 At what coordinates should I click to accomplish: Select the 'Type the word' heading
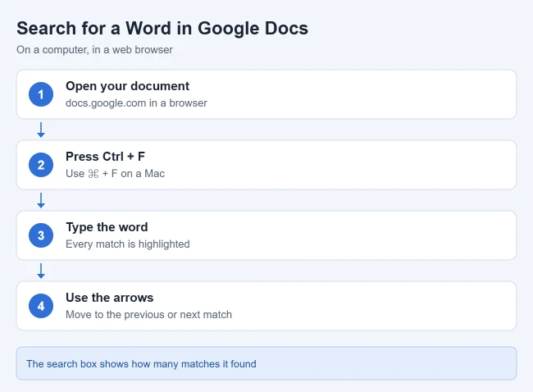(x=107, y=227)
